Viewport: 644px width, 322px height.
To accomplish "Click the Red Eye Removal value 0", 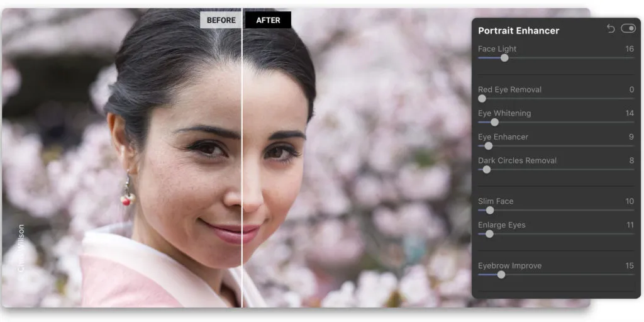I will (631, 90).
